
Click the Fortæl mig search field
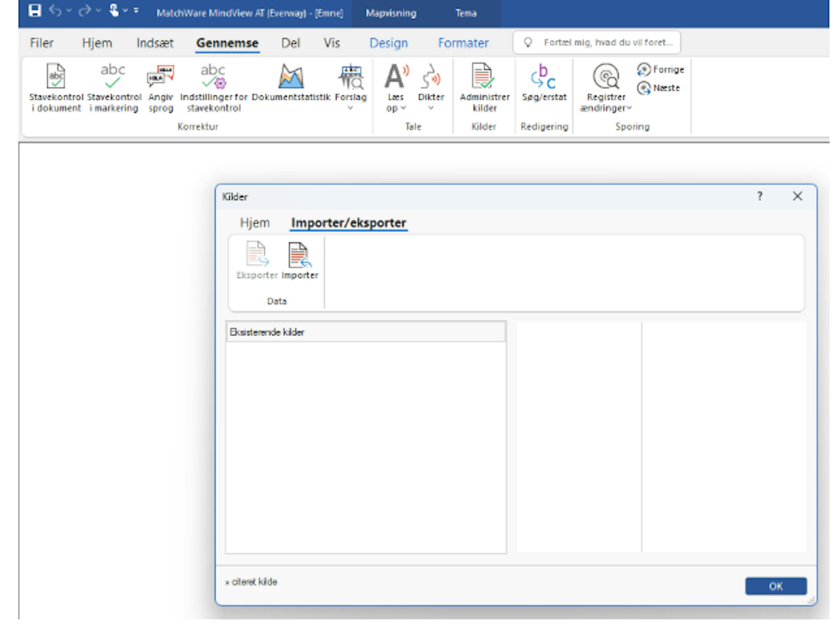(608, 42)
